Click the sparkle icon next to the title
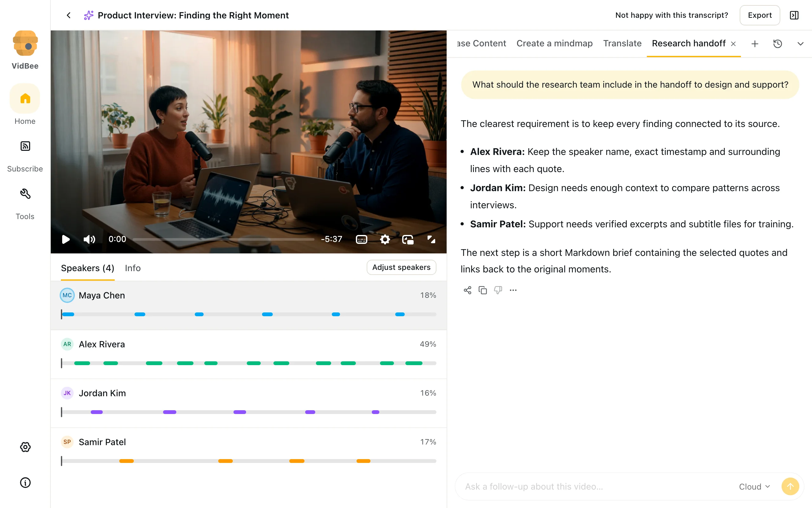812x508 pixels. (88, 15)
